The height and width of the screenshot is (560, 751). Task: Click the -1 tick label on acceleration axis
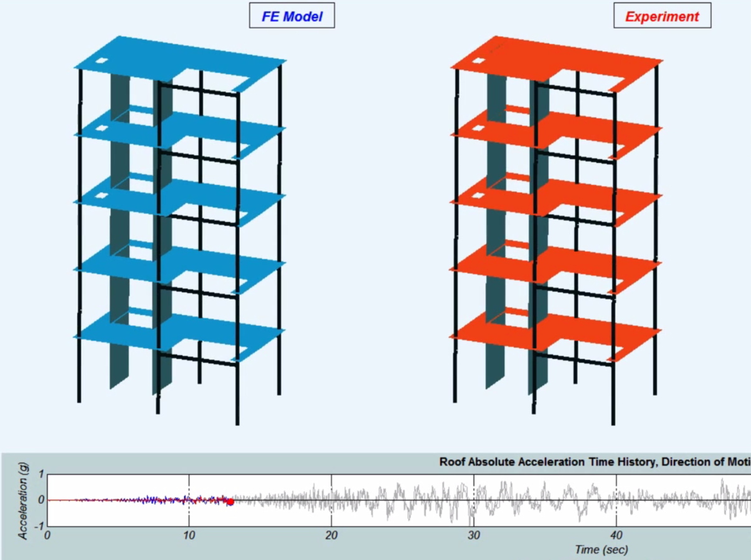tap(39, 526)
